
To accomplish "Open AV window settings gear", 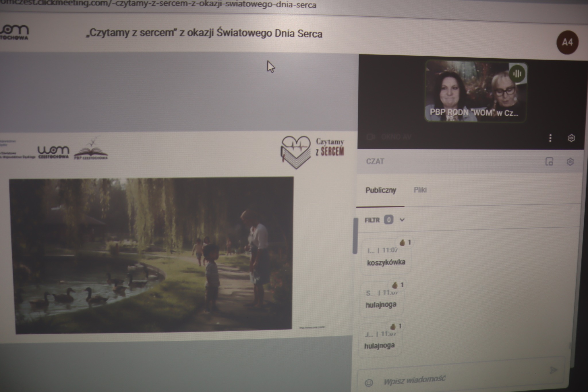I will pos(571,138).
